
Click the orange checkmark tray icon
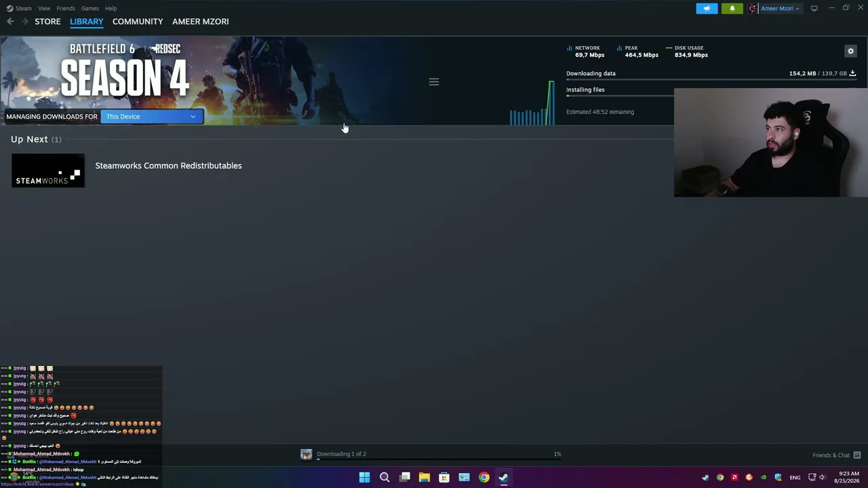(x=749, y=477)
